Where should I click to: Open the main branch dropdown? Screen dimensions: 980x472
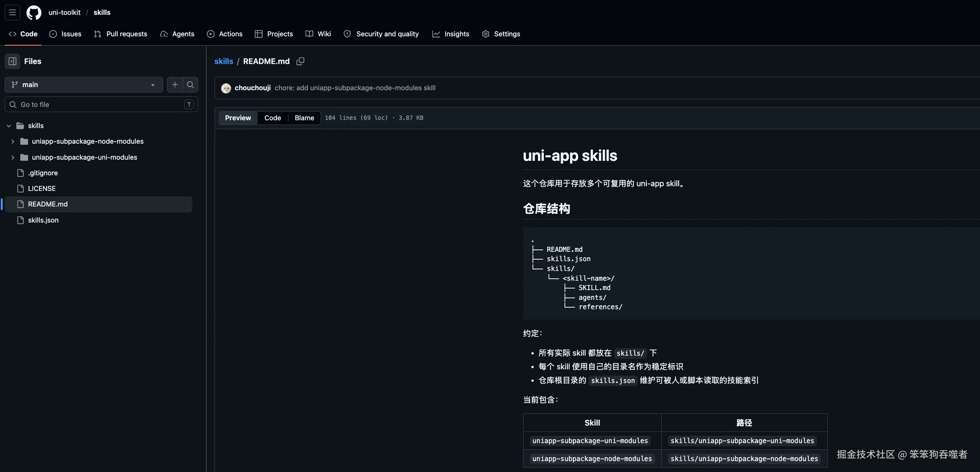point(83,85)
